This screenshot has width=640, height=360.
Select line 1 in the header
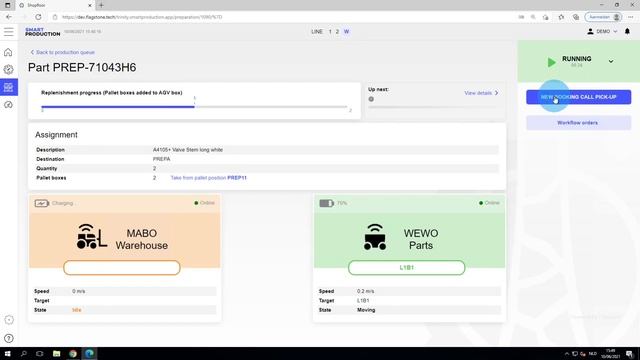click(x=330, y=31)
